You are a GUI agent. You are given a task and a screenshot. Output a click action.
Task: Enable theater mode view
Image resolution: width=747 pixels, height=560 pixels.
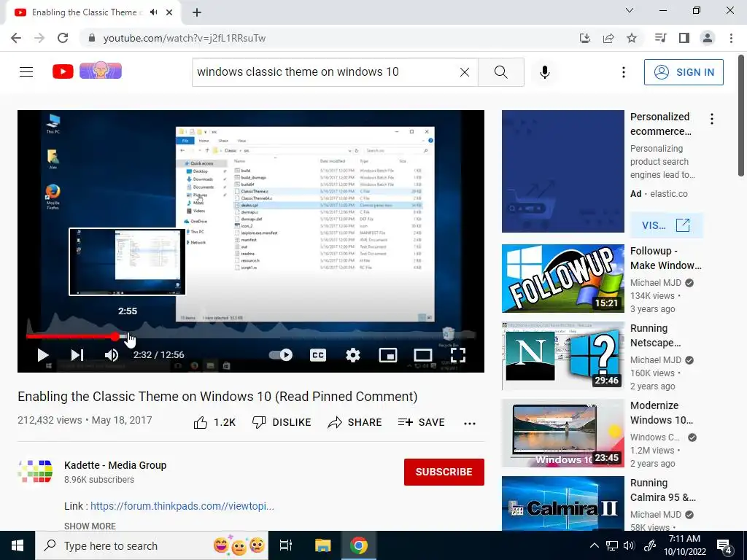pyautogui.click(x=422, y=355)
